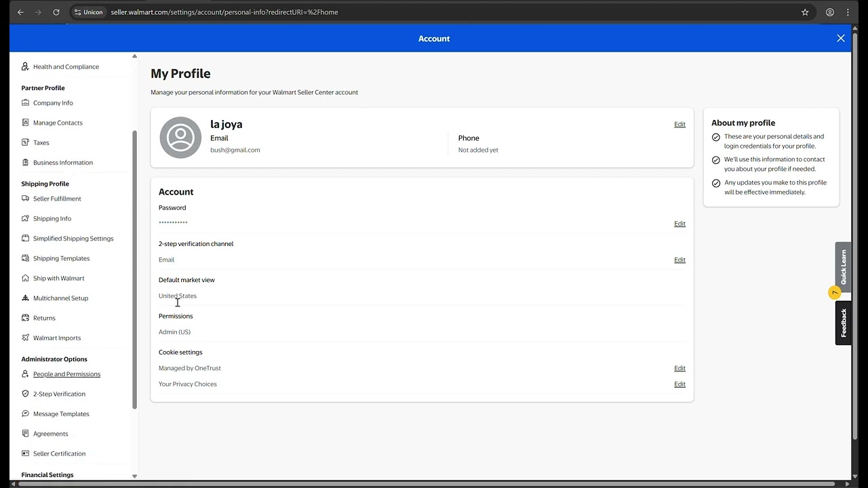Click the Multichannel Setup icon
The width and height of the screenshot is (868, 488).
[x=26, y=298]
